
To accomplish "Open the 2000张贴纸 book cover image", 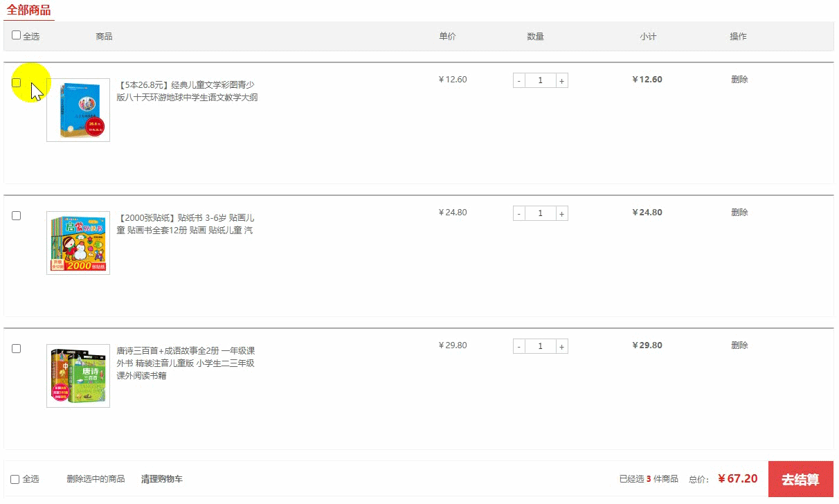I will (x=78, y=243).
